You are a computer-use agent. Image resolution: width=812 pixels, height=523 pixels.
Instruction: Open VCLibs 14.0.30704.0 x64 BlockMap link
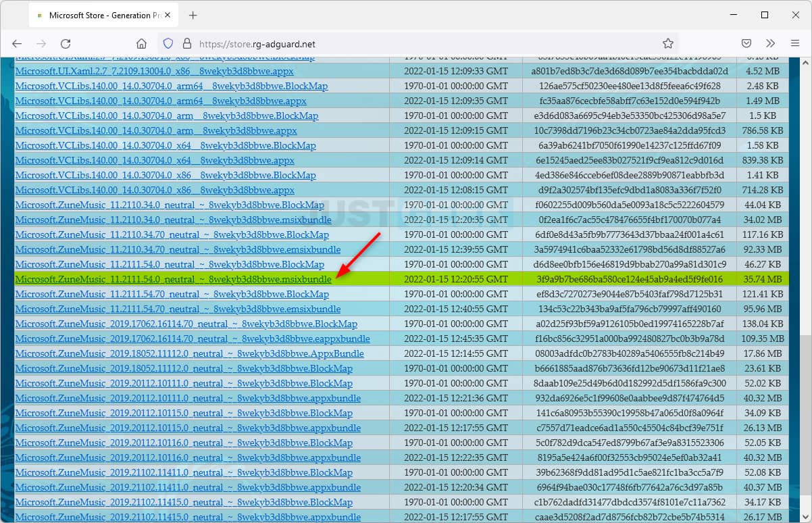pos(166,145)
